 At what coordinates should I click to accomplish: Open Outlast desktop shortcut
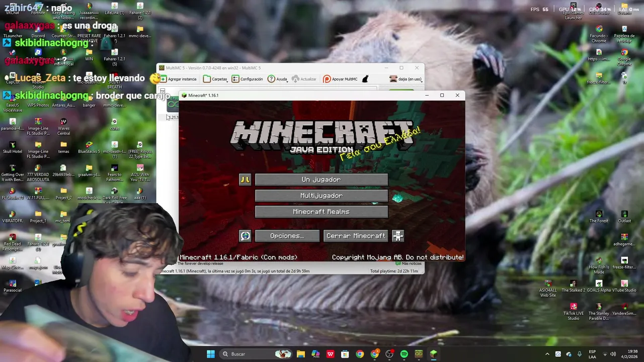[624, 217]
